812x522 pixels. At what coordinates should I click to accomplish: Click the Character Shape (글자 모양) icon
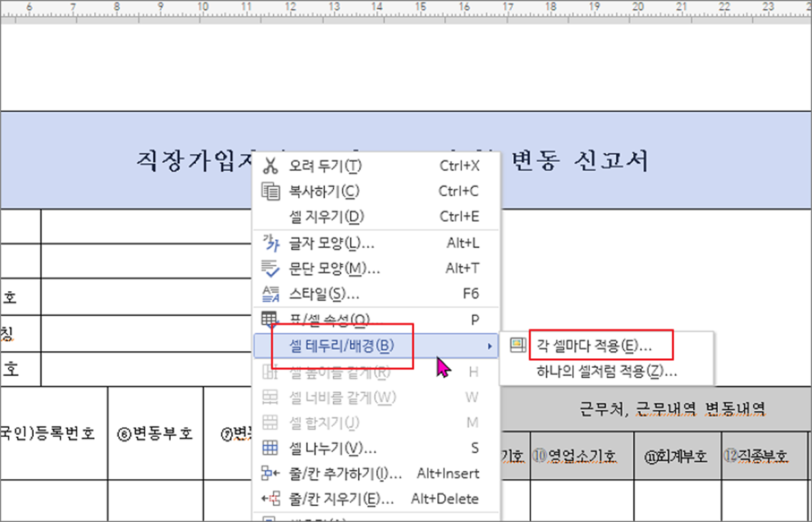pos(270,243)
